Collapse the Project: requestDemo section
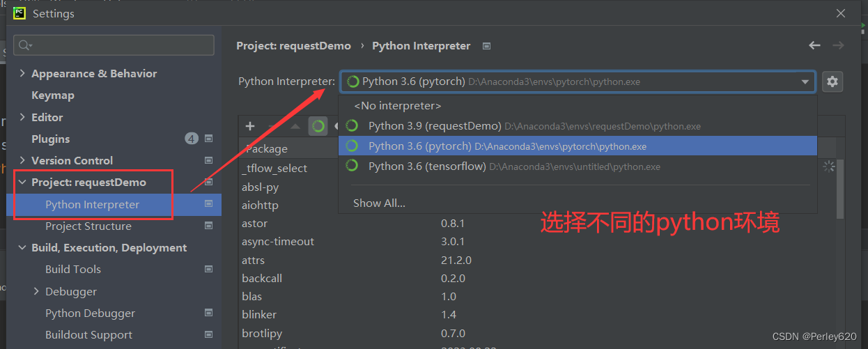Screen dimensions: 868x349 pos(22,182)
